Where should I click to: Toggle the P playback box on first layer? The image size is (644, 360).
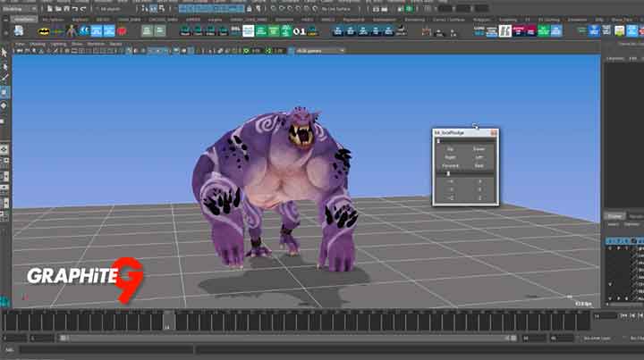point(617,248)
